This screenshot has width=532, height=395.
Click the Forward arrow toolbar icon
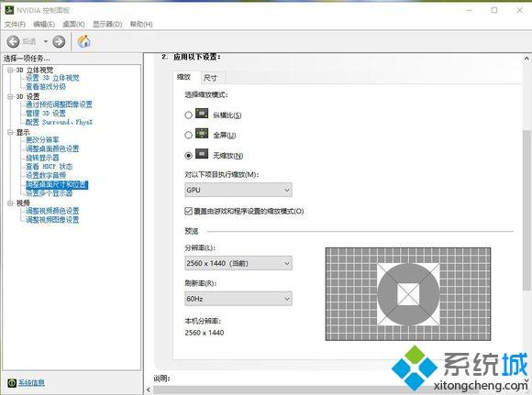(59, 42)
